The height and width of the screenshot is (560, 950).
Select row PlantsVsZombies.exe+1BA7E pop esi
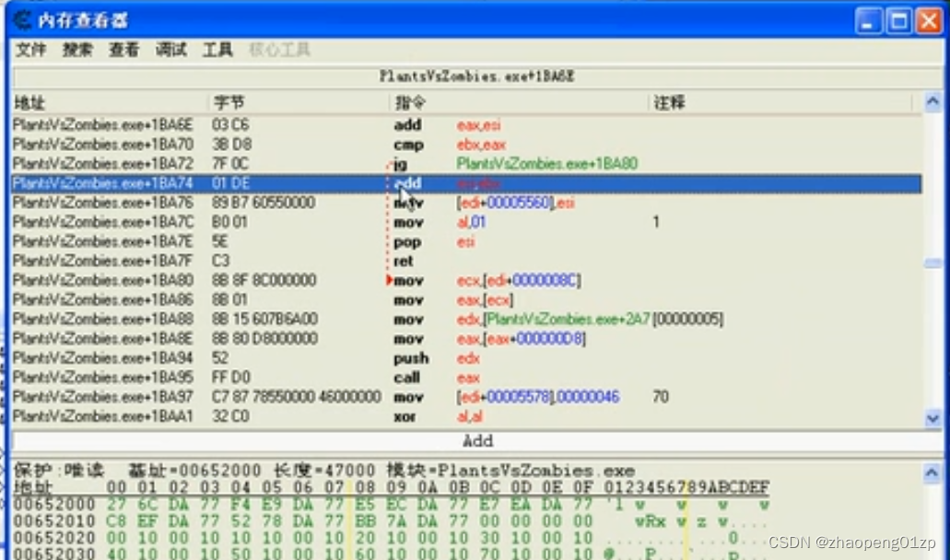tap(466, 241)
